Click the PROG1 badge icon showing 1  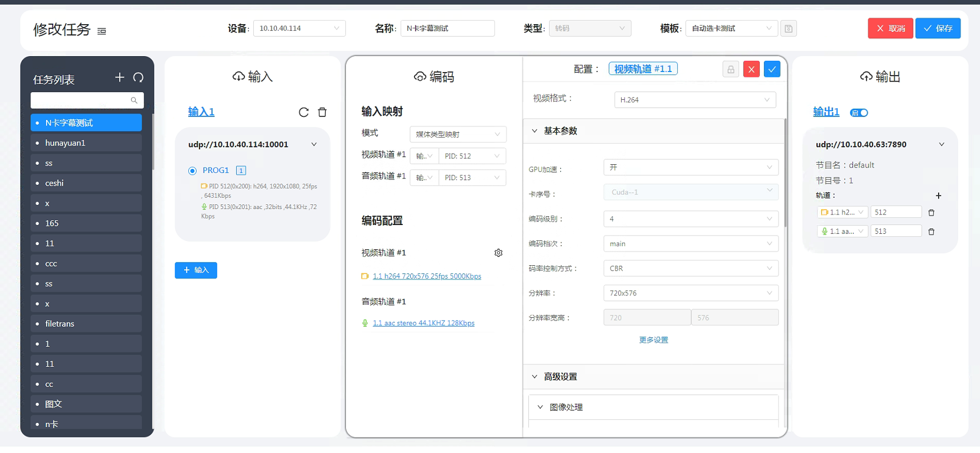coord(241,171)
